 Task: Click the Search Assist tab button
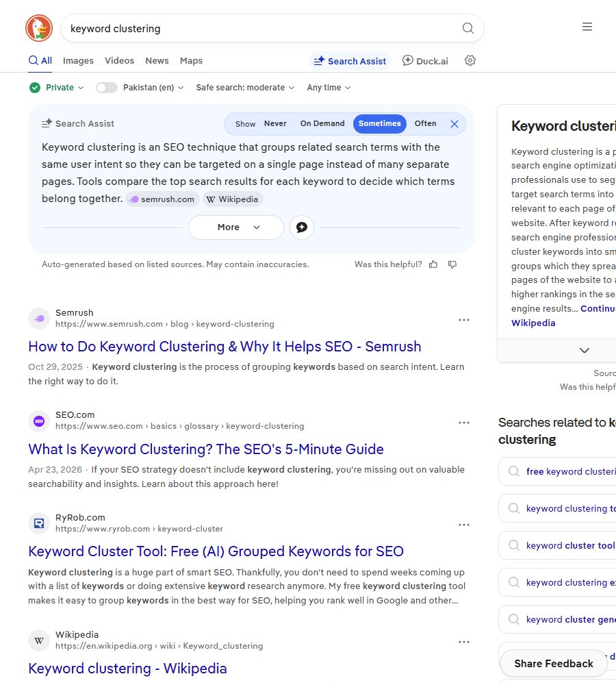(350, 61)
